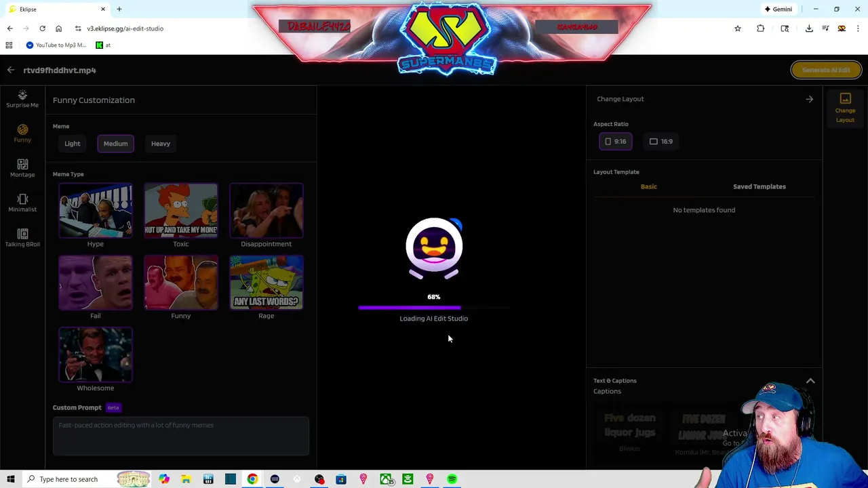Set meme intensity to Medium

click(x=115, y=144)
